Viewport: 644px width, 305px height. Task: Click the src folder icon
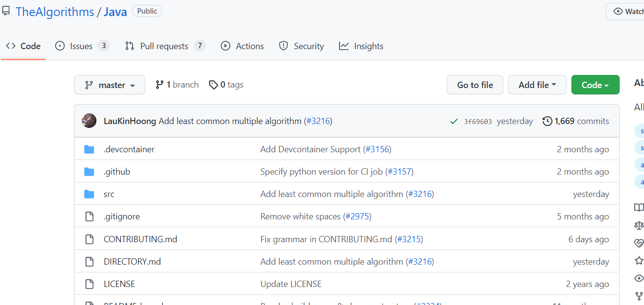(x=89, y=194)
